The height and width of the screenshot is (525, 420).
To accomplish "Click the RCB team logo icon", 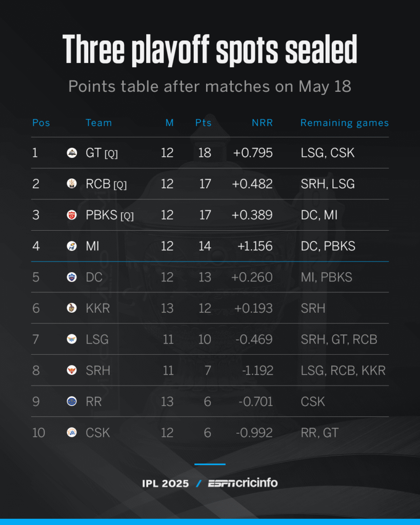I will [x=72, y=184].
